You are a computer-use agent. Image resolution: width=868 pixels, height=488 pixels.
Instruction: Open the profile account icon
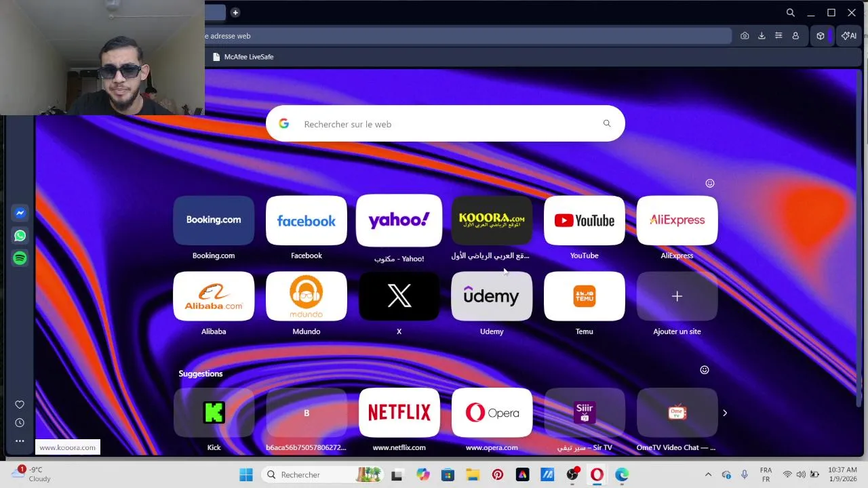pyautogui.click(x=795, y=36)
